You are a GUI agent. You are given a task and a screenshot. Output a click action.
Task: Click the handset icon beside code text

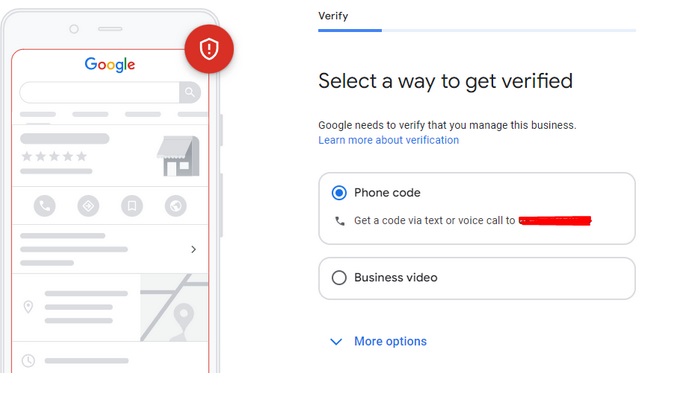point(340,221)
